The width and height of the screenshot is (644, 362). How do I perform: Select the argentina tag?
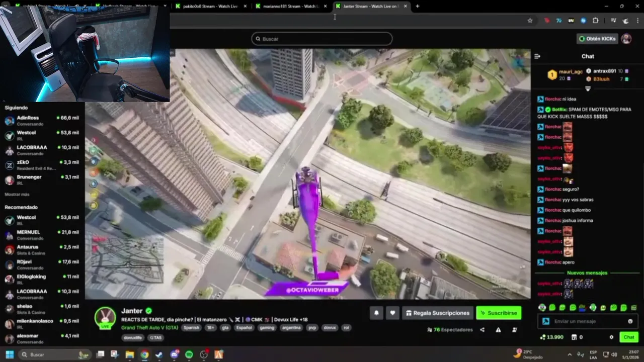tap(291, 327)
